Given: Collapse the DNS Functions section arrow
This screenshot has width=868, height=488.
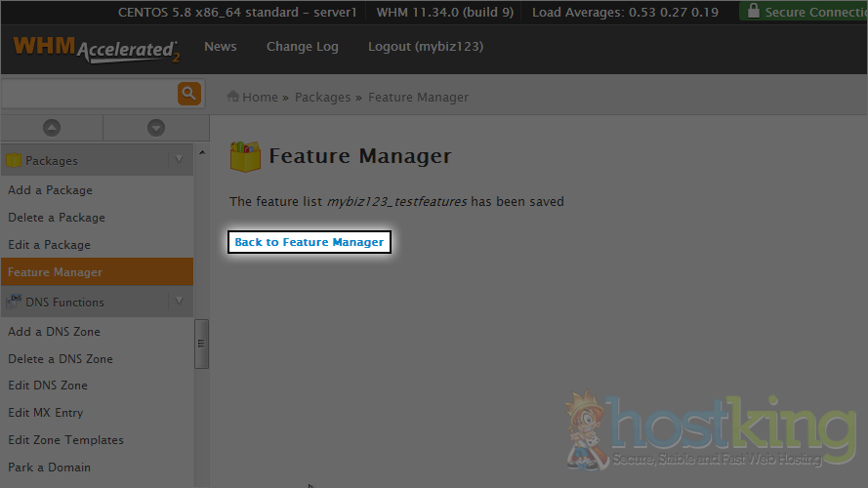Looking at the screenshot, I should click(x=179, y=303).
